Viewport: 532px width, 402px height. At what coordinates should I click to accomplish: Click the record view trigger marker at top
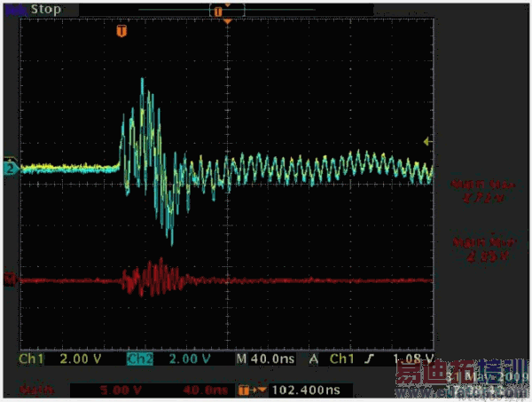click(218, 12)
